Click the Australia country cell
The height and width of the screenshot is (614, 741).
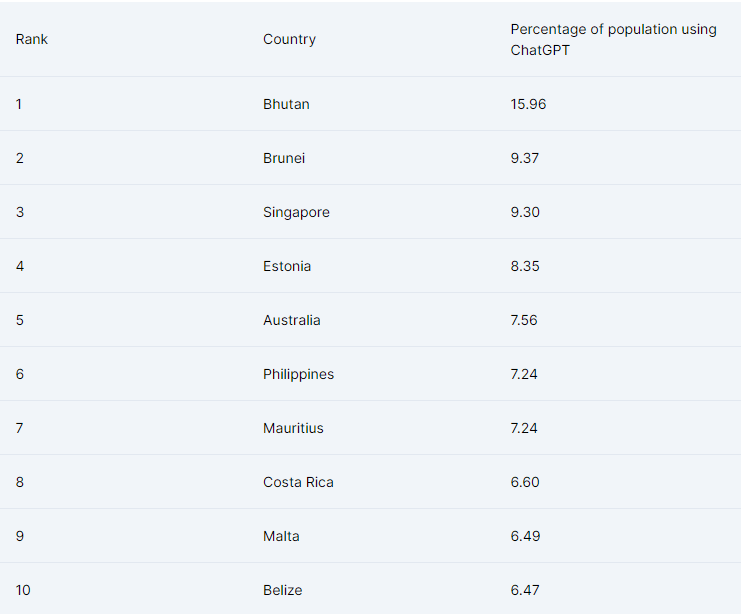(x=292, y=320)
